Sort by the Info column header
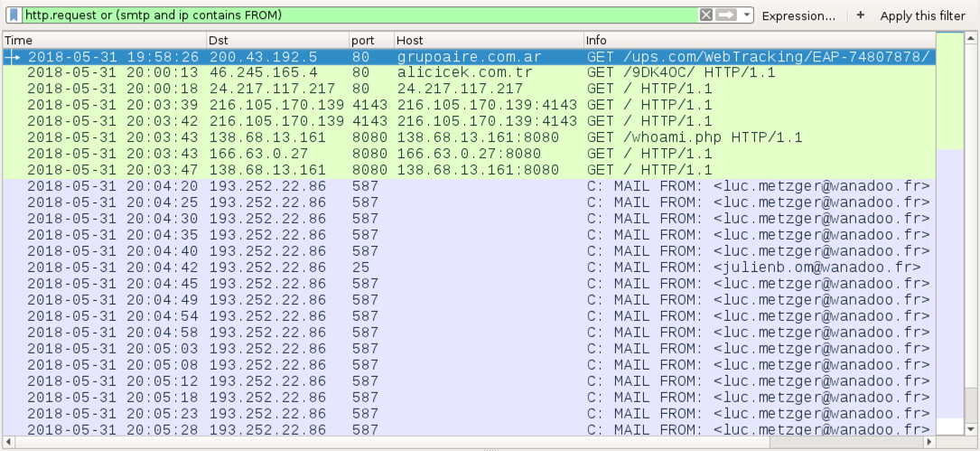Image resolution: width=980 pixels, height=451 pixels. [760, 40]
